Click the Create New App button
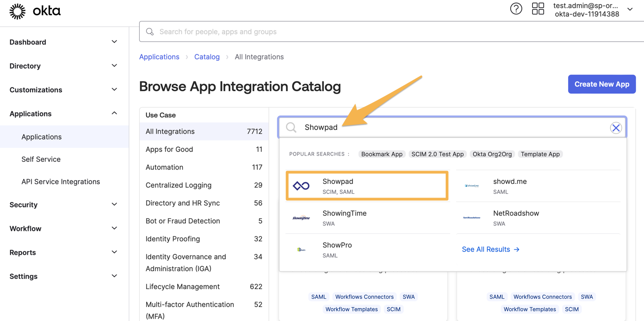The image size is (644, 321). (602, 84)
